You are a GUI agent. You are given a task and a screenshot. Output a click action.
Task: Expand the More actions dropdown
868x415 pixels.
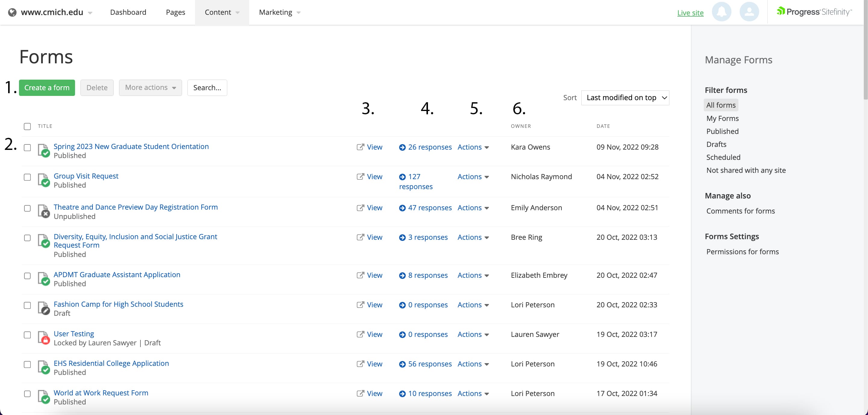[150, 88]
